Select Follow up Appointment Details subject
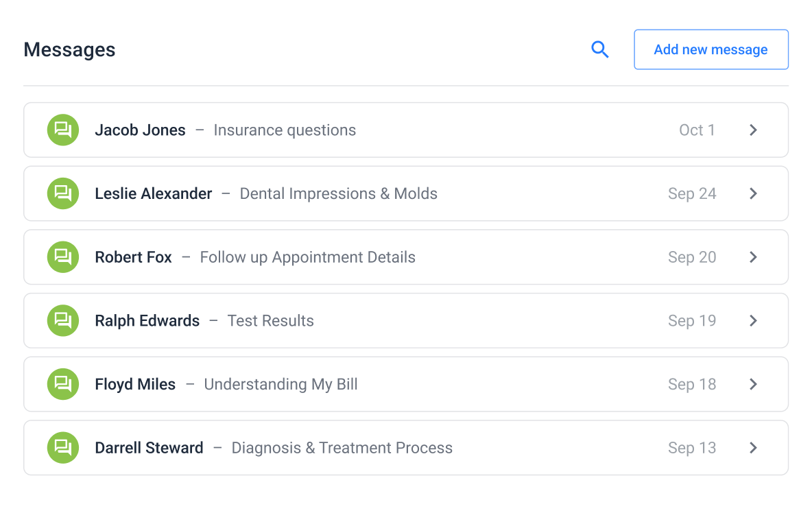 pos(307,257)
